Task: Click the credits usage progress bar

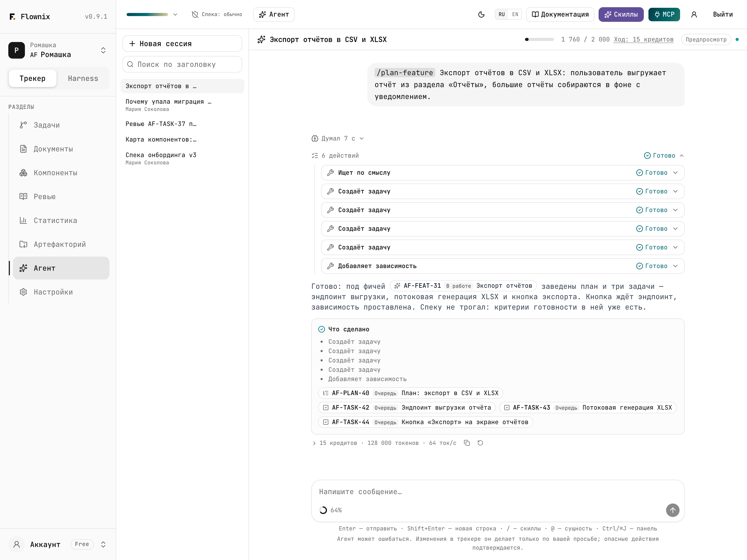Action: pyautogui.click(x=539, y=39)
